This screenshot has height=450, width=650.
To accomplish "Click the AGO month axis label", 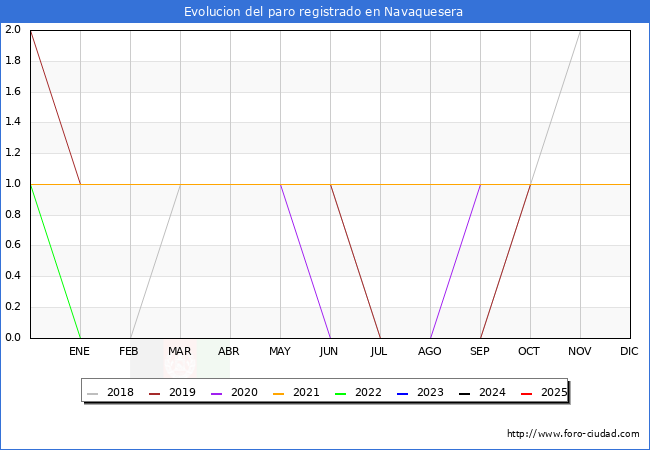I will (x=429, y=351).
